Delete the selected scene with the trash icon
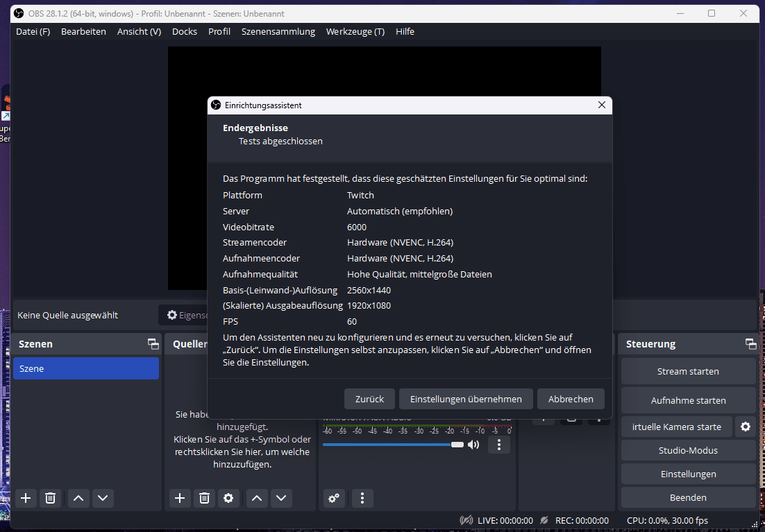The width and height of the screenshot is (765, 532). [50, 498]
